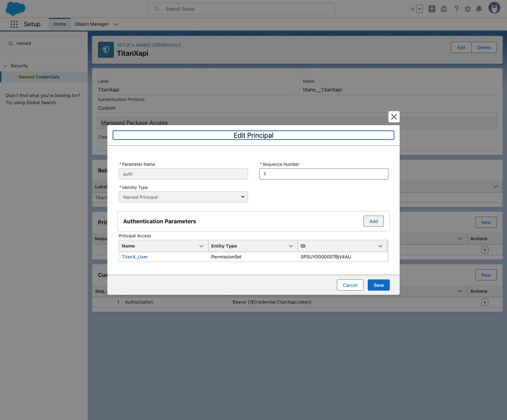The image size is (507, 420).
Task: Click the 'PermissionSet' entity type cell
Action: [x=226, y=257]
